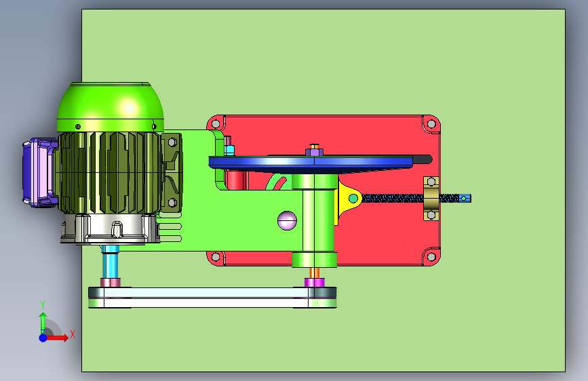This screenshot has height=381, width=588.
Task: Select the bottom-left corner bolt of the red housing
Action: [x=216, y=257]
